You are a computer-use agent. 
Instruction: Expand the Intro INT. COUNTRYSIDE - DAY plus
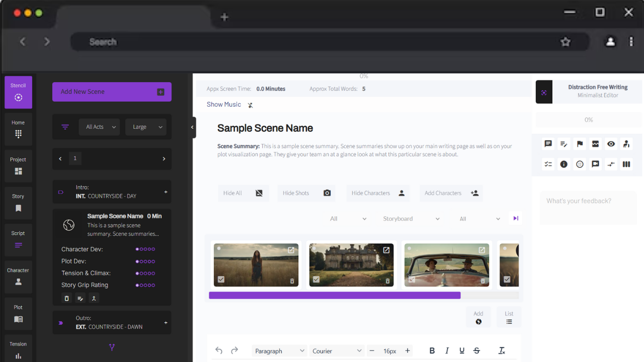[x=166, y=192]
